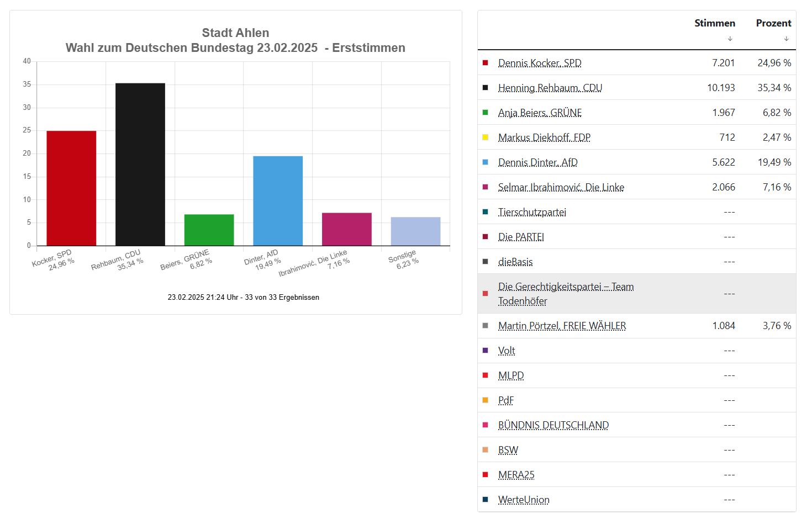812x519 pixels.
Task: Open BSW party link
Action: point(508,450)
